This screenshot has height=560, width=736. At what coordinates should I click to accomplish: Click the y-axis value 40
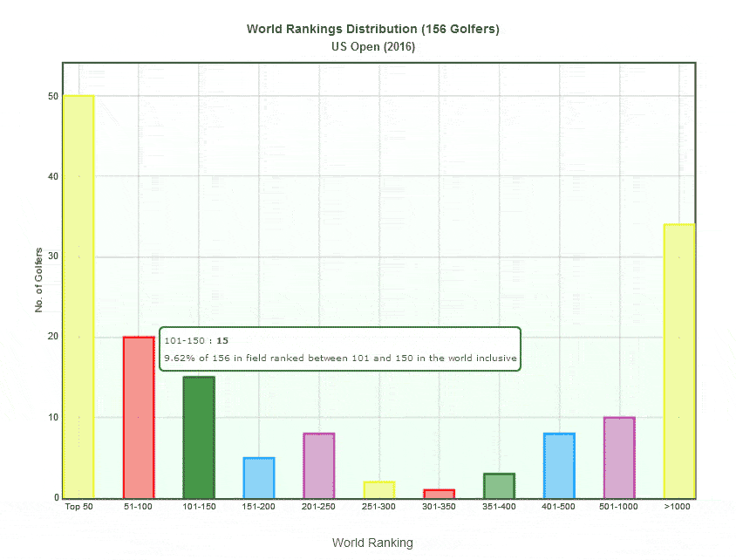coord(53,176)
